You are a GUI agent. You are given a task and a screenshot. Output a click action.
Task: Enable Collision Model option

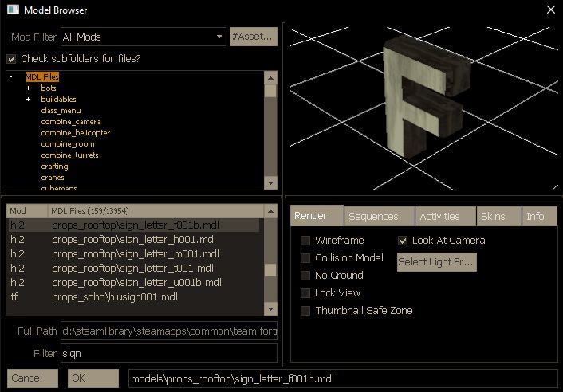(305, 258)
